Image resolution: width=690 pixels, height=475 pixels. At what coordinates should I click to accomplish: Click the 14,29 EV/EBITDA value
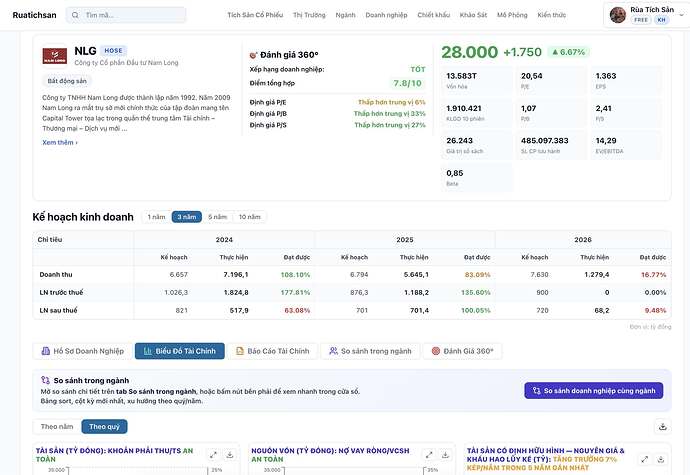606,140
